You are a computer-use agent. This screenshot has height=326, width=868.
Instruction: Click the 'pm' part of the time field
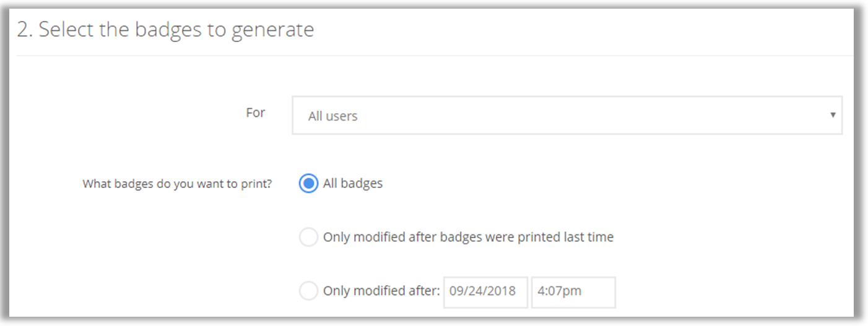(573, 291)
